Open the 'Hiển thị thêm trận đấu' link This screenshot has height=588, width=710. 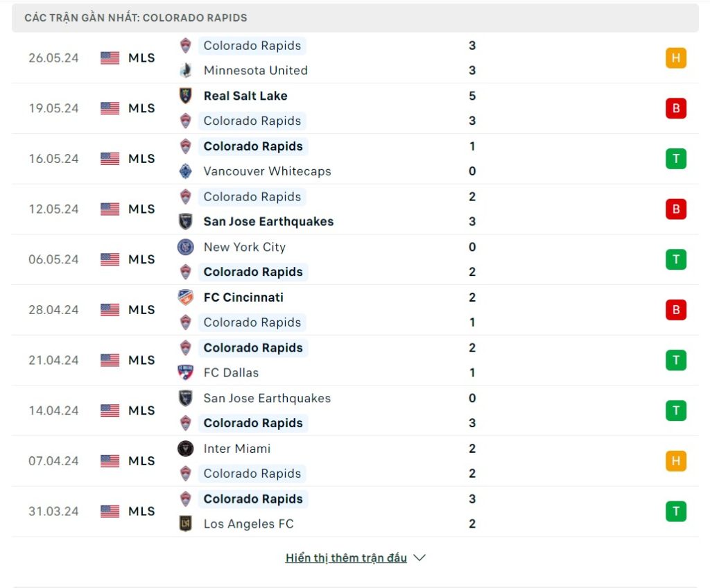(x=346, y=557)
